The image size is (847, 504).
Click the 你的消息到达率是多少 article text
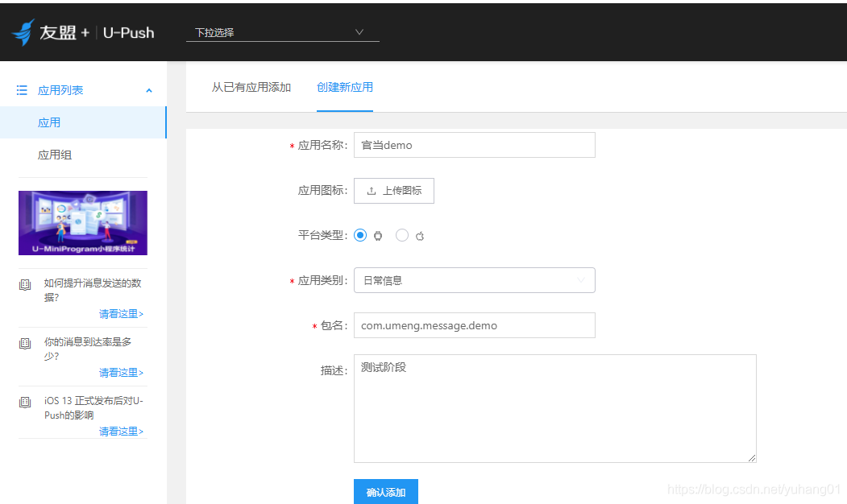88,349
